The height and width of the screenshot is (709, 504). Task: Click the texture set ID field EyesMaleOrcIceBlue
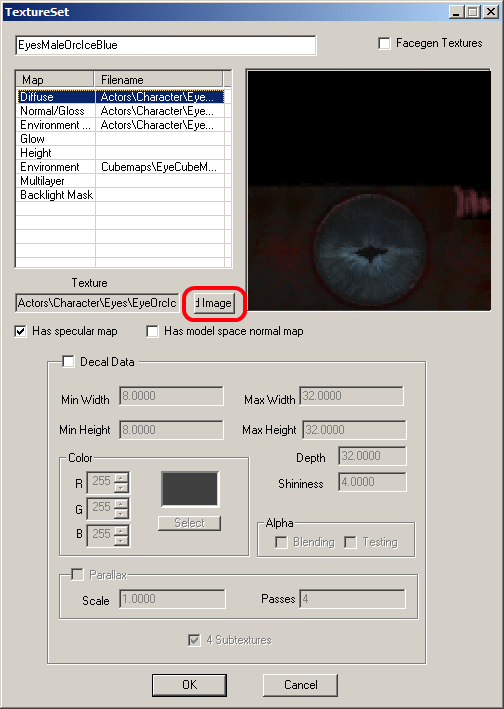(166, 45)
